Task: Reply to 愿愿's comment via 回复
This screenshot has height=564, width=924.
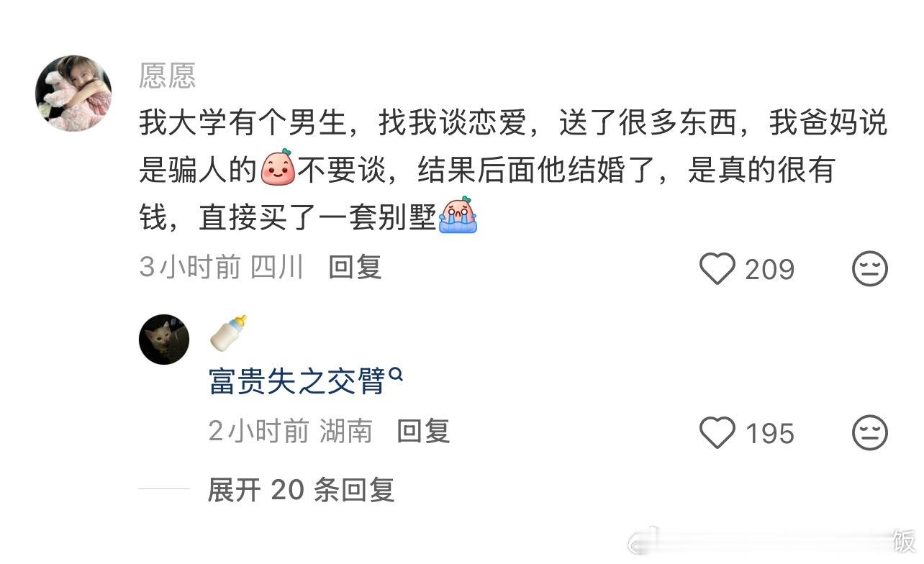Action: click(355, 268)
